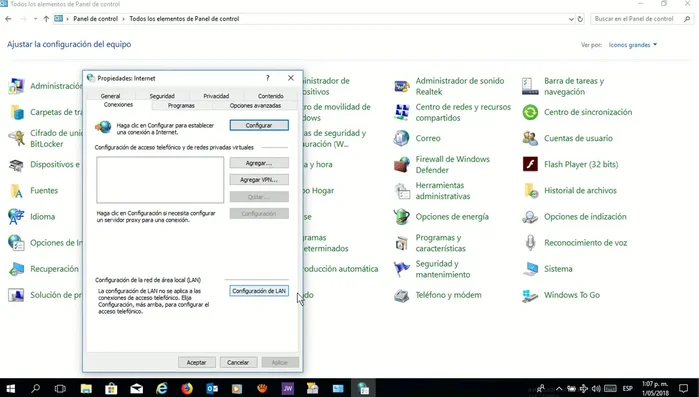This screenshot has height=397, width=699.
Task: Open Opciones de energía icon
Action: click(402, 217)
